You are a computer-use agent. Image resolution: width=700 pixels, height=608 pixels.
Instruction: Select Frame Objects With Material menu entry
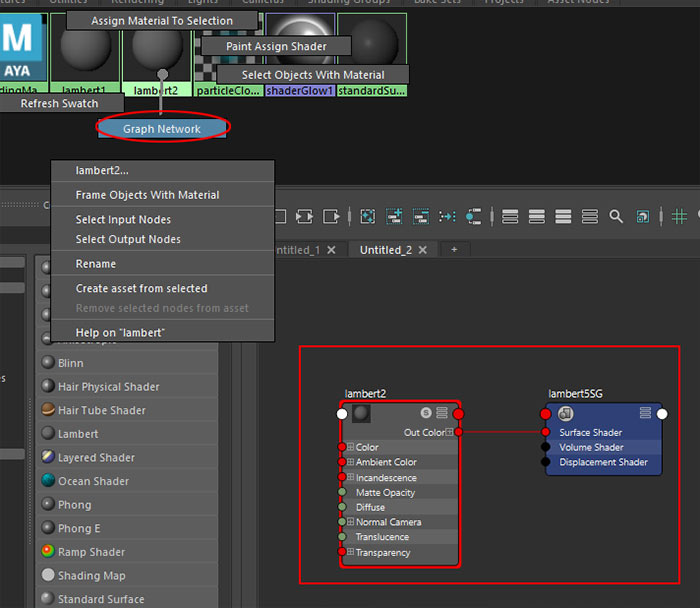(147, 195)
